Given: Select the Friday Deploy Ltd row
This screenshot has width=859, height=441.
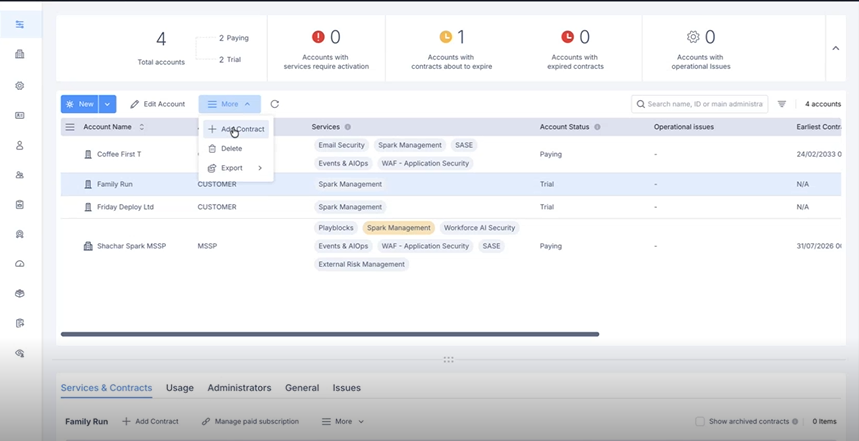Looking at the screenshot, I should (451, 207).
